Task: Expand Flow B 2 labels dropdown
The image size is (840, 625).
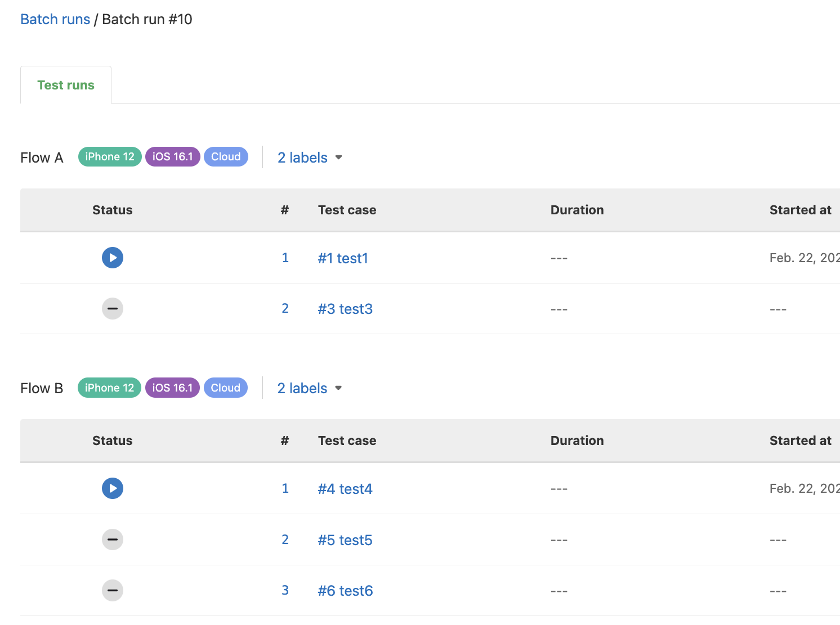Action: (310, 388)
